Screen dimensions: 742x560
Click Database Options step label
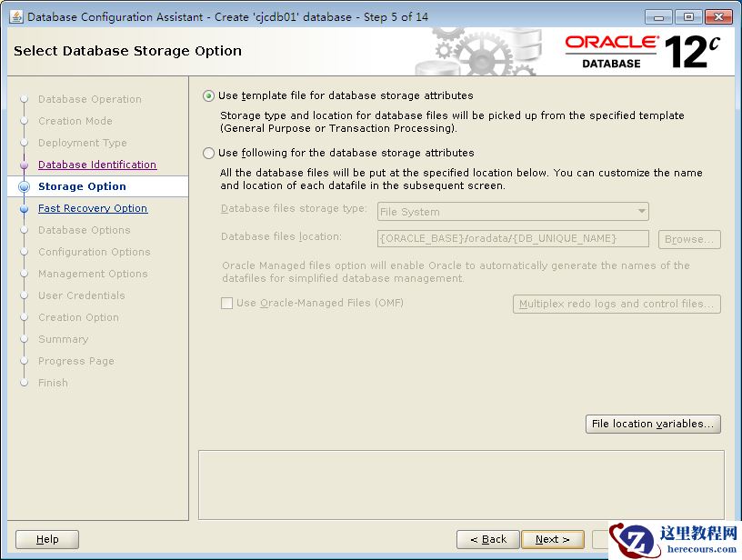(85, 230)
